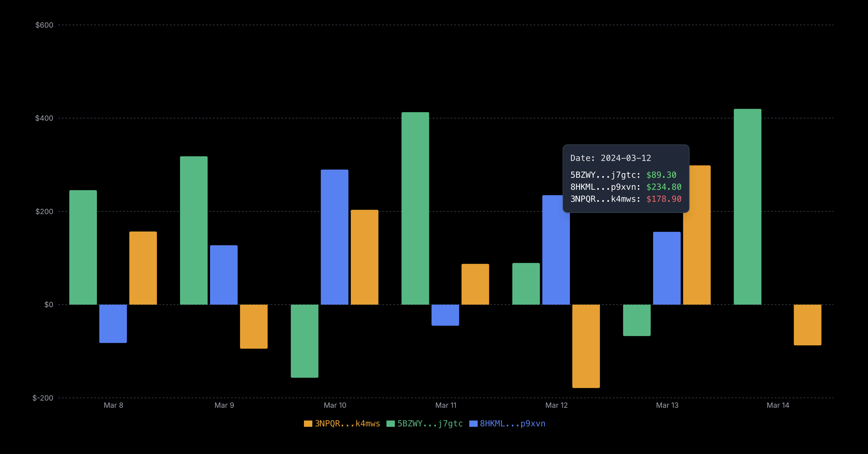Select the negative green Mar 10 bar
This screenshot has width=868, height=454.
[304, 341]
